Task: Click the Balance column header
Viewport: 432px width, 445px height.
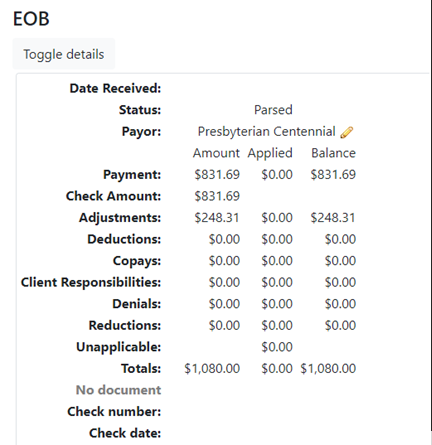Action: point(333,153)
